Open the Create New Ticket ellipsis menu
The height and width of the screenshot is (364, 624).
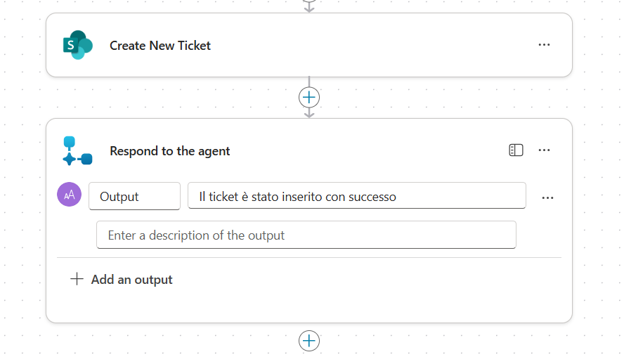click(544, 45)
